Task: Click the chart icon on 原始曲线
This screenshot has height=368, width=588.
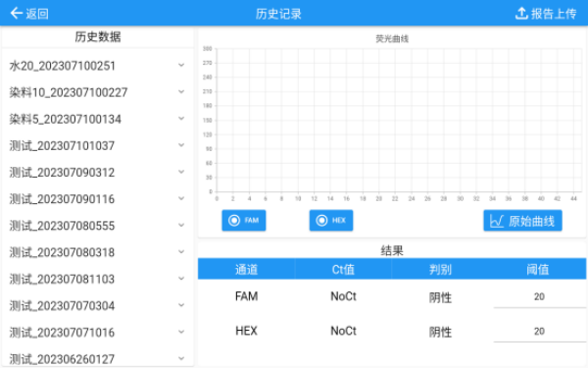Action: tap(497, 221)
